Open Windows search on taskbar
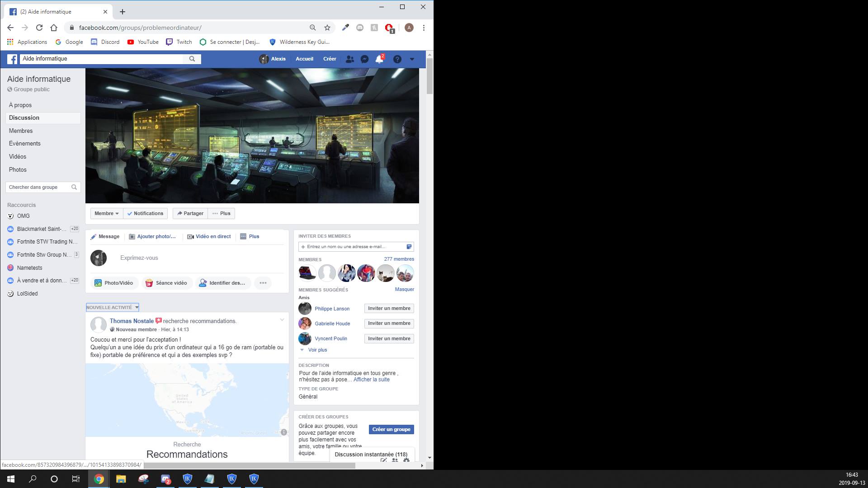This screenshot has width=868, height=488. 33,479
